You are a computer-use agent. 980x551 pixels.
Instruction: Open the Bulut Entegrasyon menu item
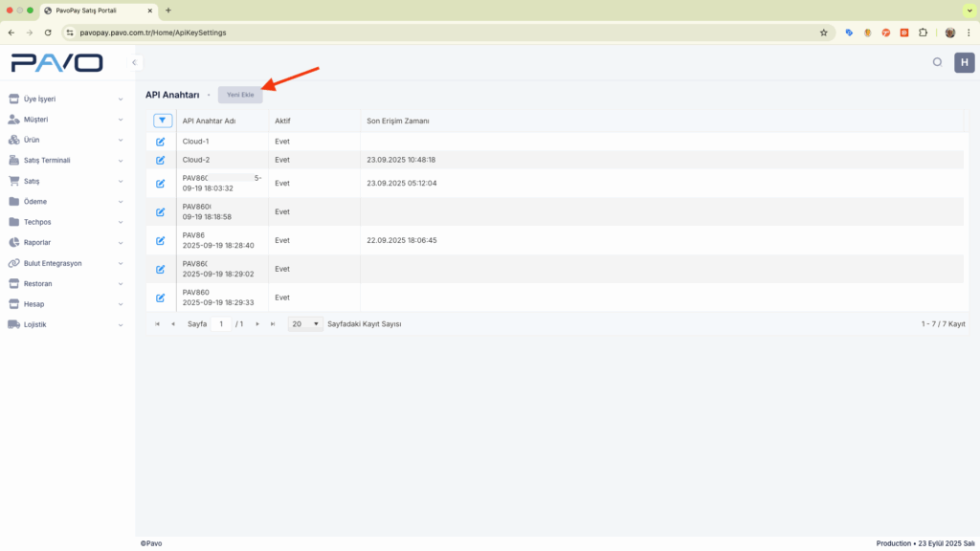point(64,263)
